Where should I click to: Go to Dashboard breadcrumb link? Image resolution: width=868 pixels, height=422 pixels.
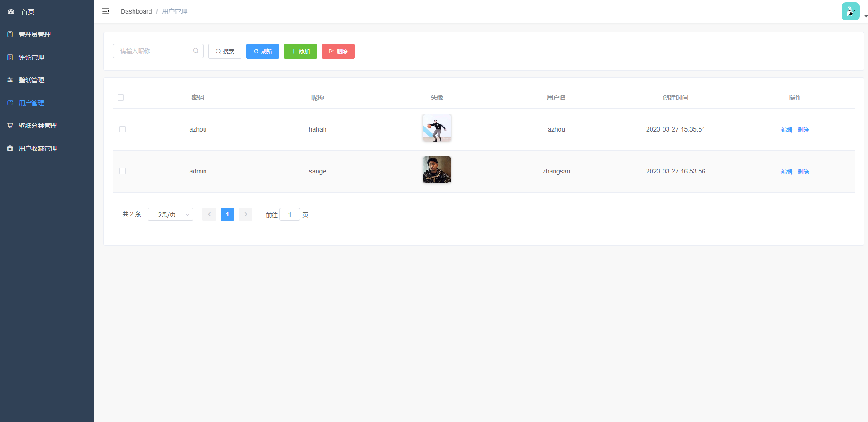coord(136,11)
